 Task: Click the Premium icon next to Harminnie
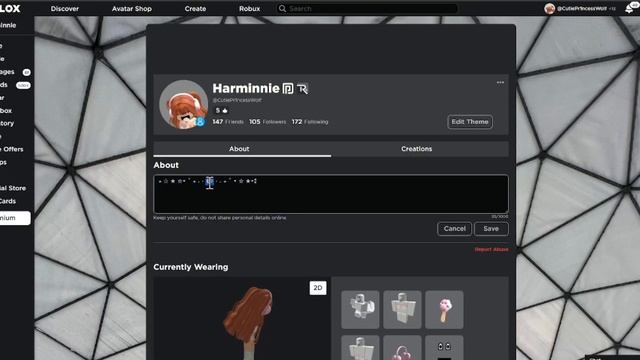tap(288, 89)
